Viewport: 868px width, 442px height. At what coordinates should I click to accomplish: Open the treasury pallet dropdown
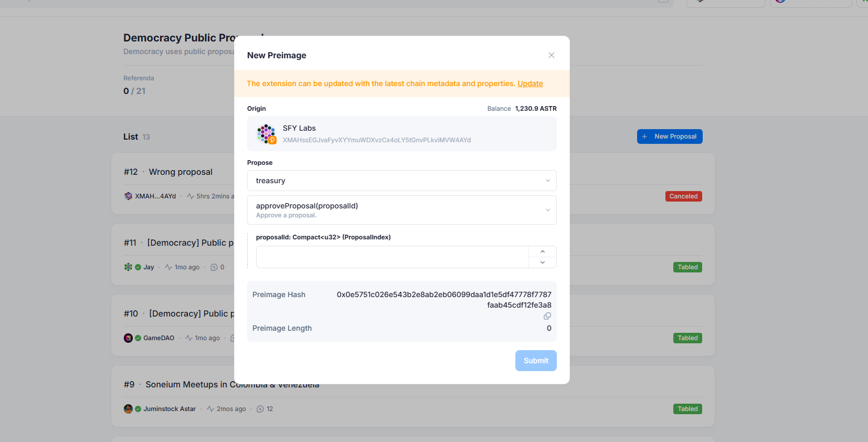click(401, 181)
